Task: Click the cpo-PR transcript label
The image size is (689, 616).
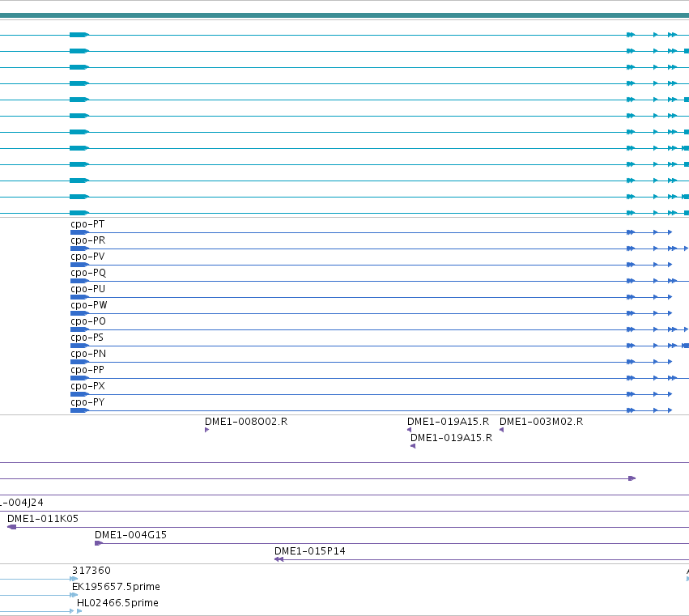Action: [x=88, y=240]
